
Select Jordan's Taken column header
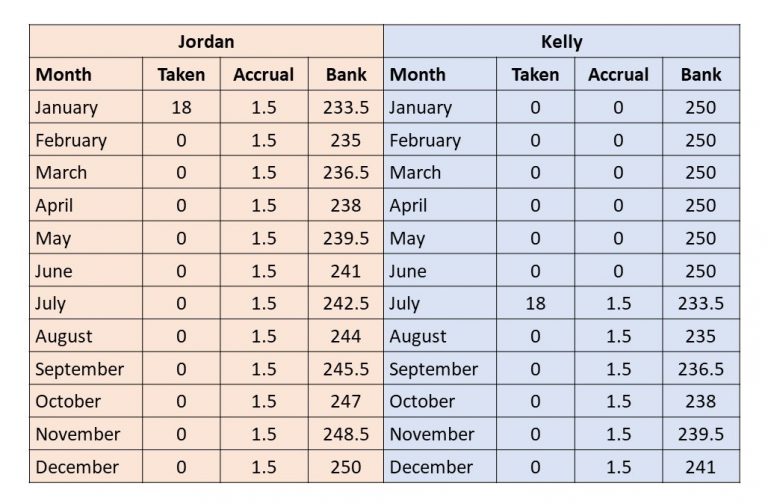click(181, 75)
